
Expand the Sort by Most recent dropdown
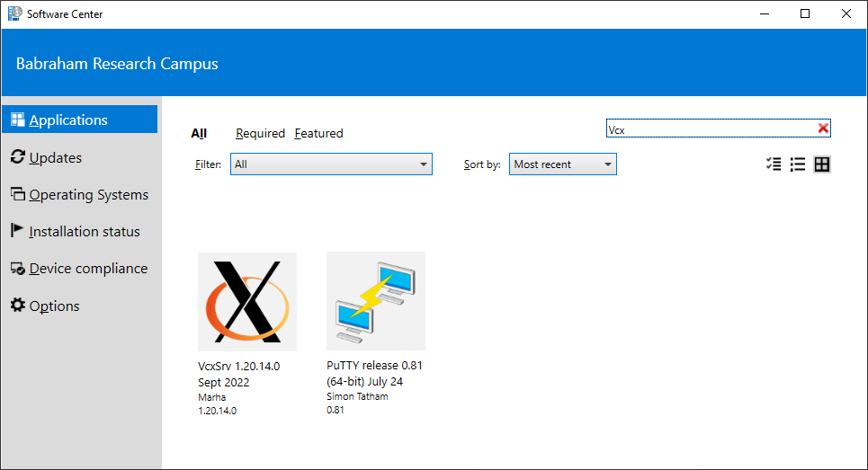[562, 164]
